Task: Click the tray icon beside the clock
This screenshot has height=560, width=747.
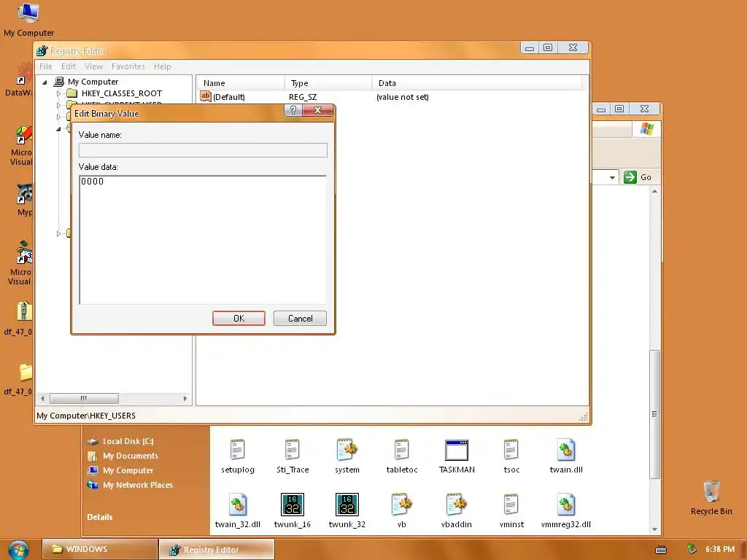Action: click(692, 549)
